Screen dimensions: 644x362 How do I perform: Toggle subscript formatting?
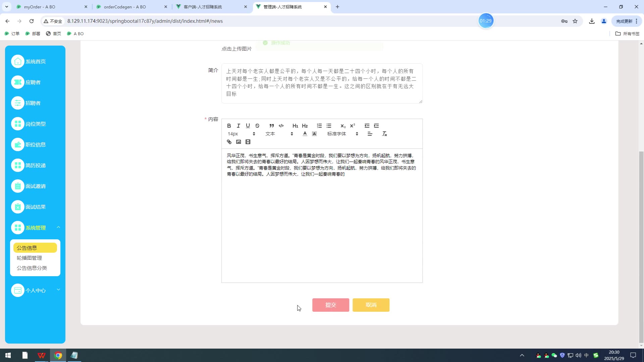pos(343,126)
